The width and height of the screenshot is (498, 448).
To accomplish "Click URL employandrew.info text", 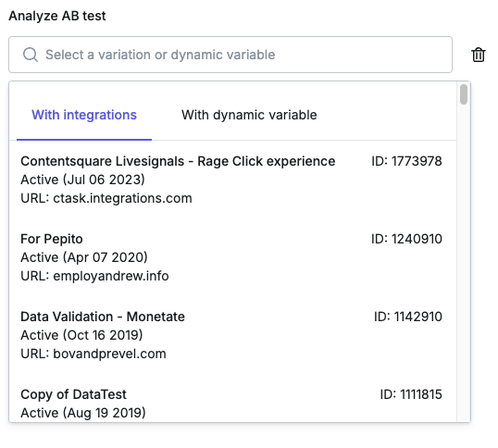I will click(x=94, y=276).
